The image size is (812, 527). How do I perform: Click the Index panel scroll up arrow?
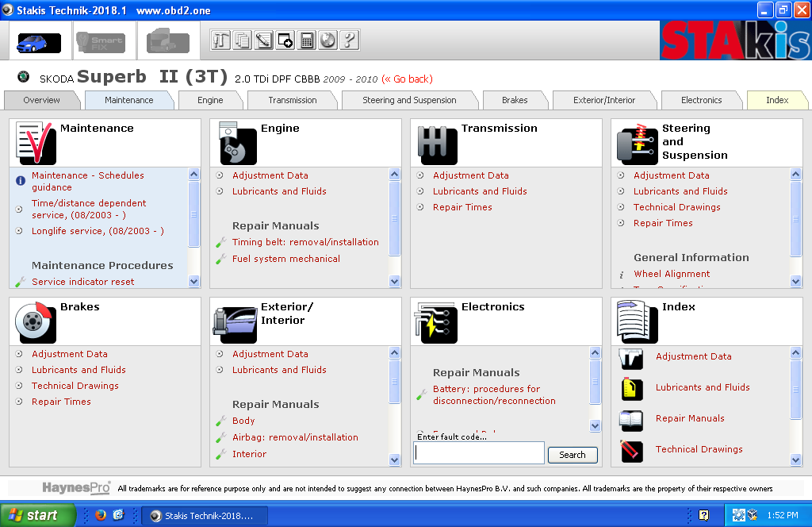796,353
